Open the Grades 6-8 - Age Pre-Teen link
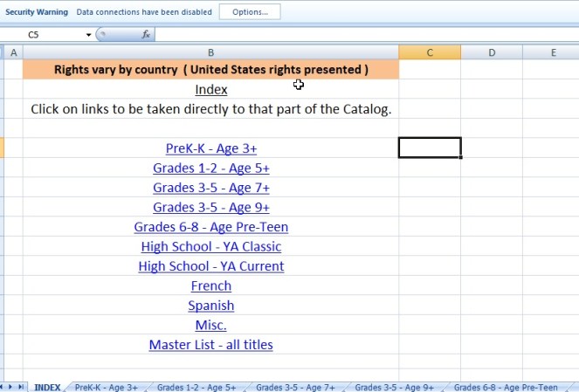This screenshot has height=392, width=579. point(211,227)
